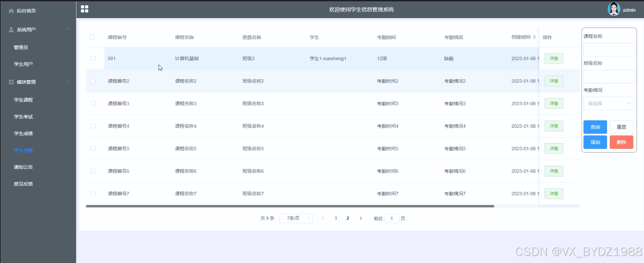The image size is (644, 263).
Task: Click 详情 button for 课程编号7 row
Action: [554, 194]
